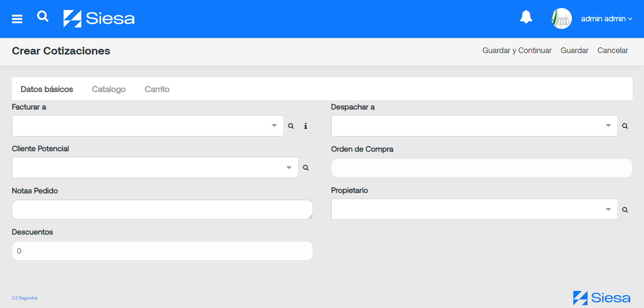Show Facturar a info icon details
The width and height of the screenshot is (644, 308).
coord(306,126)
